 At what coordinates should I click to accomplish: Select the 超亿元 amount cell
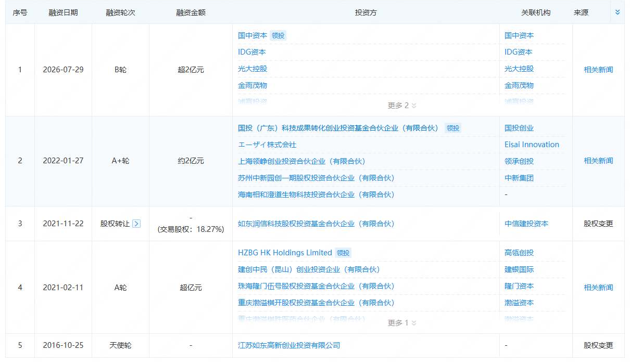[191, 288]
